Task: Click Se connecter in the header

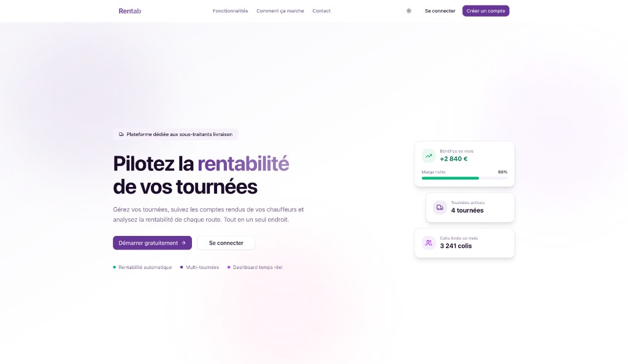Action: pos(440,10)
